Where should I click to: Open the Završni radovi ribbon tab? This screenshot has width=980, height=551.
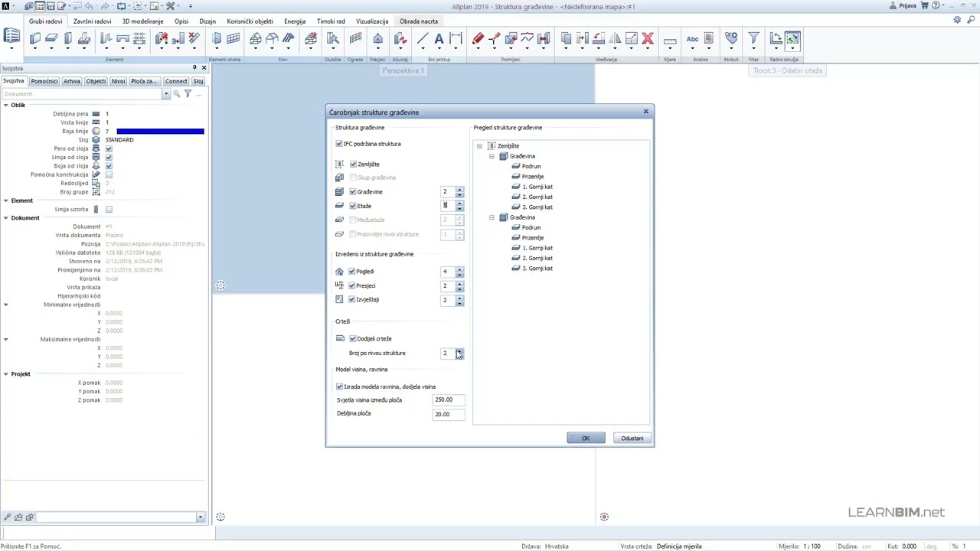click(x=92, y=21)
